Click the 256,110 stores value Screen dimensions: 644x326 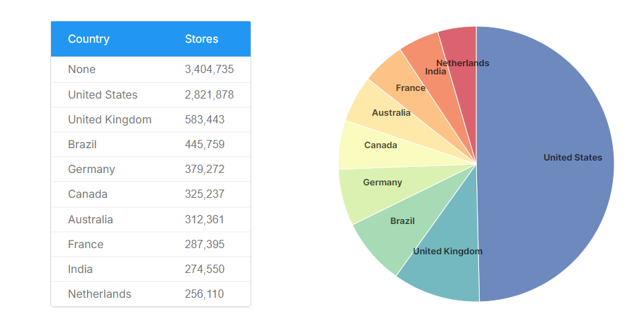tap(204, 294)
